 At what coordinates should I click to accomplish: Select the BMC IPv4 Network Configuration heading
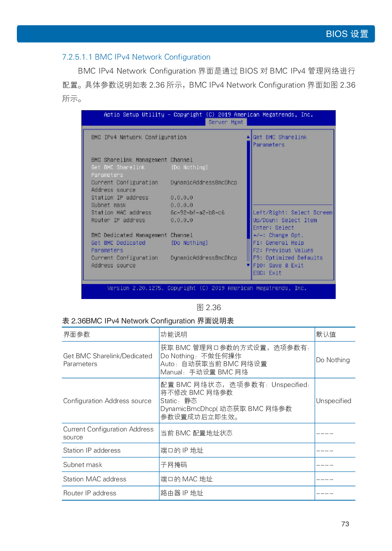139,137
